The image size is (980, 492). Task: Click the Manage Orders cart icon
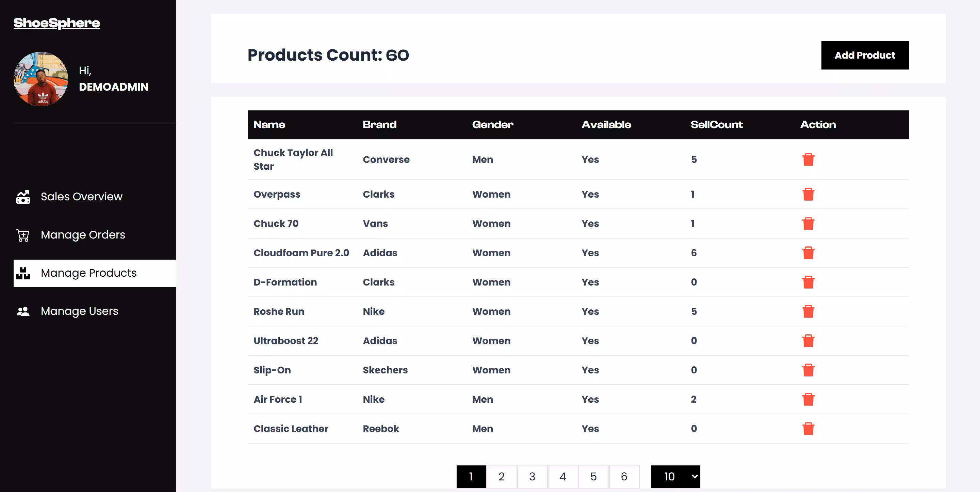(x=23, y=235)
